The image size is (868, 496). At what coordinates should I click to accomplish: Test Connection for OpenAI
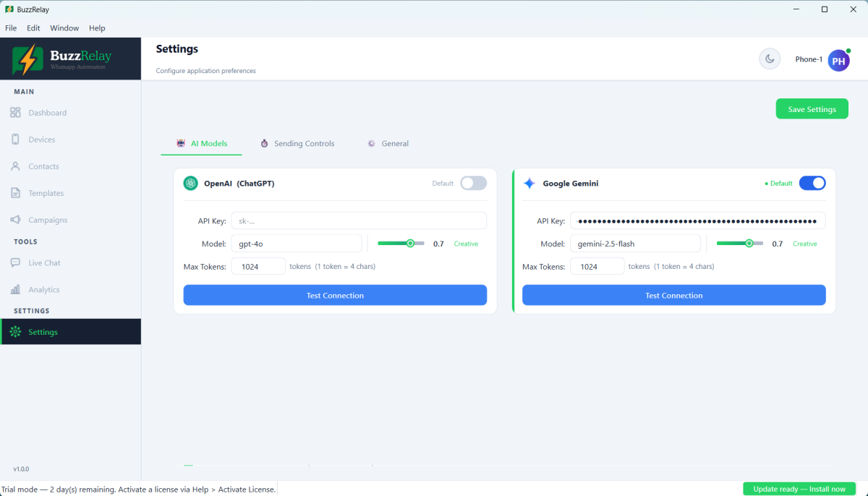(335, 295)
